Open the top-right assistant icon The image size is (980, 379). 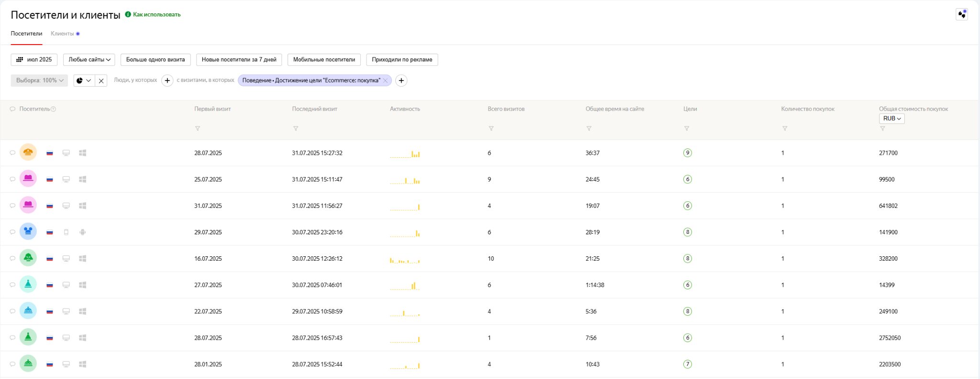962,14
